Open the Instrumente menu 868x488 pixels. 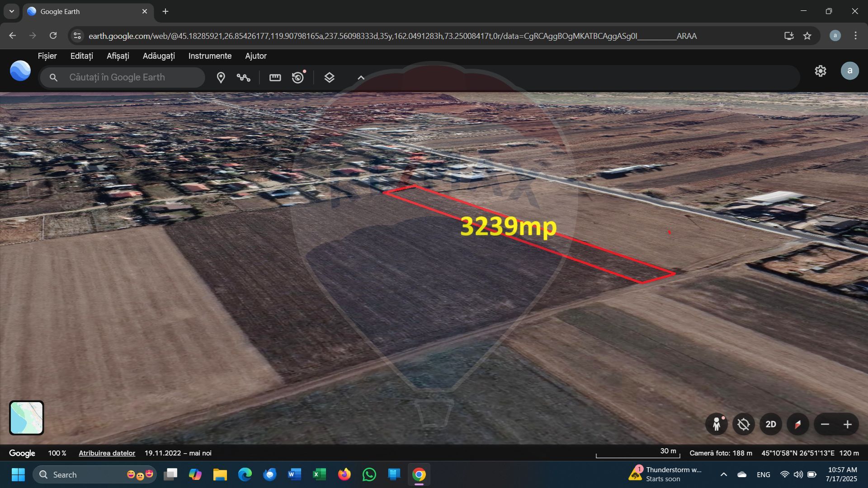(210, 56)
